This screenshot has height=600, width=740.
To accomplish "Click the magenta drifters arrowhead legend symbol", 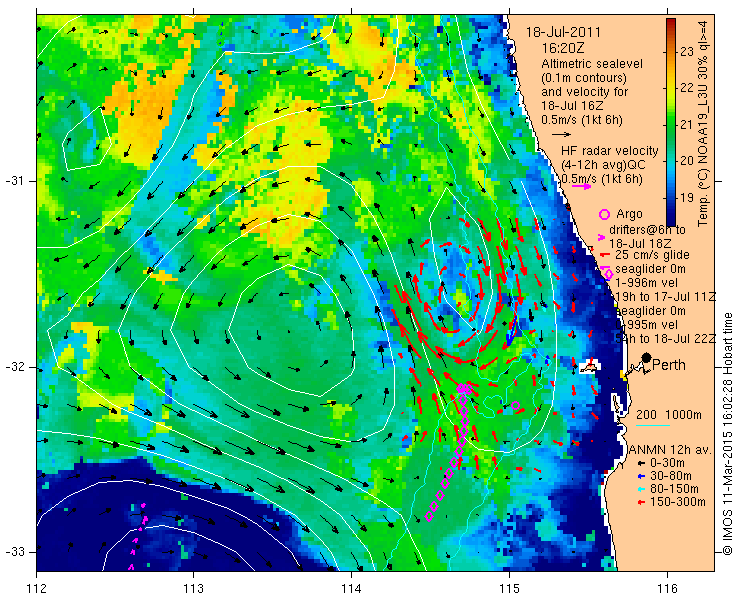I will [x=601, y=237].
